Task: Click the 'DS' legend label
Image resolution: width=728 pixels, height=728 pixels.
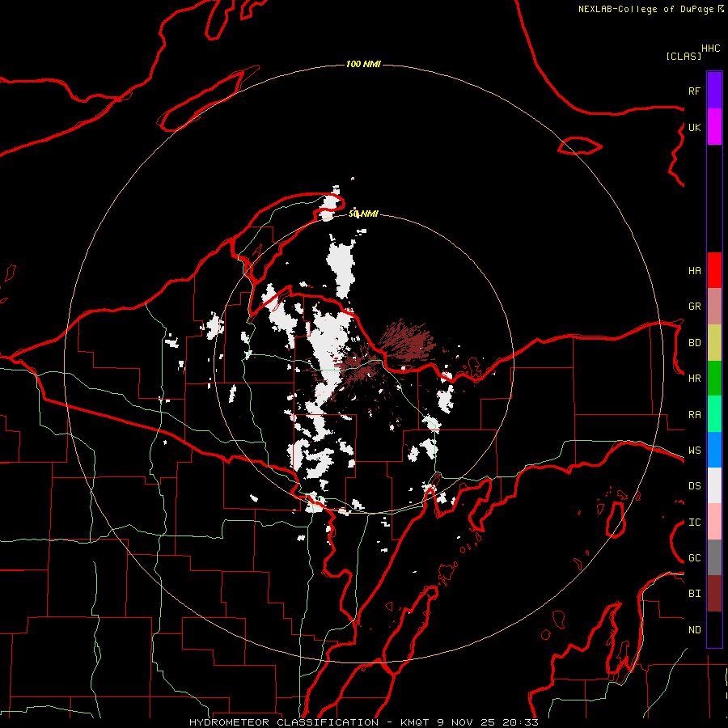Action: pyautogui.click(x=694, y=486)
